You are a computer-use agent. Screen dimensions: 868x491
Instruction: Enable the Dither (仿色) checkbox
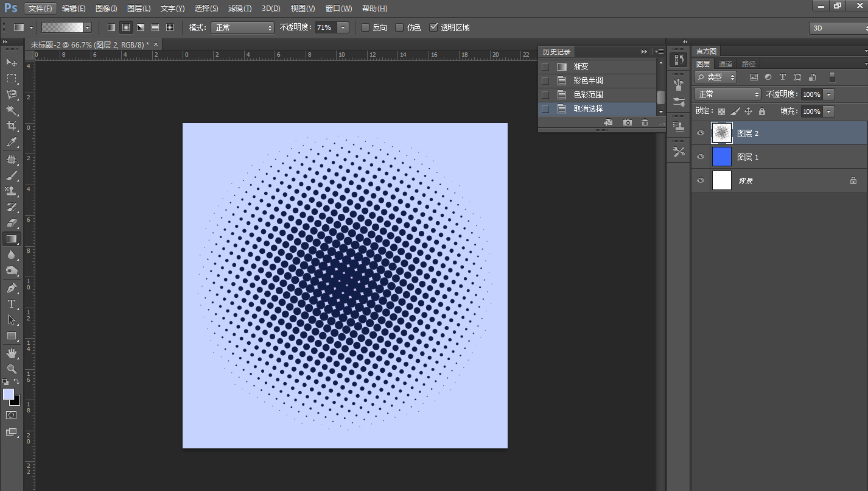click(x=399, y=27)
